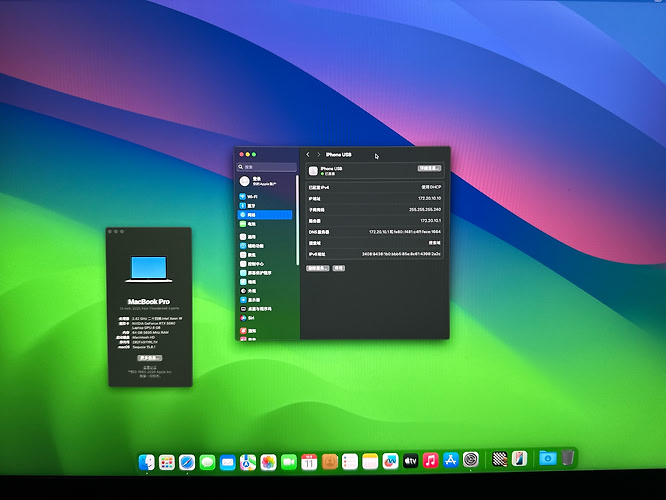The height and width of the screenshot is (500, 666).
Task: Open Appearance settings in the sidebar
Action: tap(265, 291)
